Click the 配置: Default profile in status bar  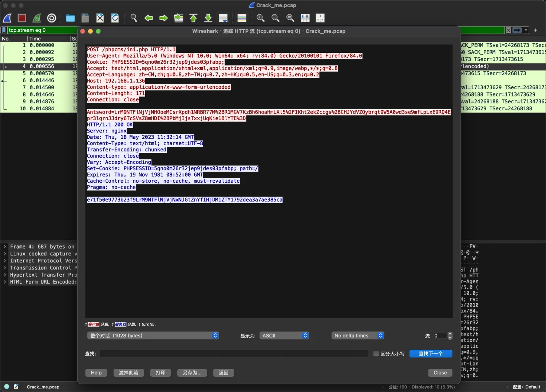tap(527, 387)
